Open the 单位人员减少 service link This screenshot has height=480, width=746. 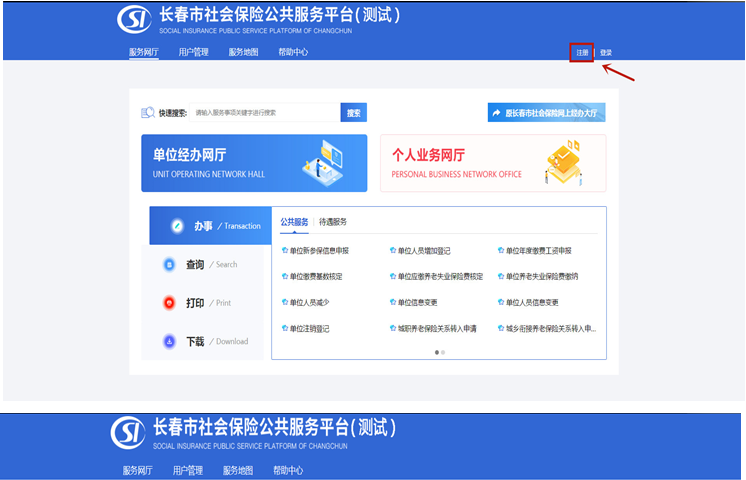[309, 303]
